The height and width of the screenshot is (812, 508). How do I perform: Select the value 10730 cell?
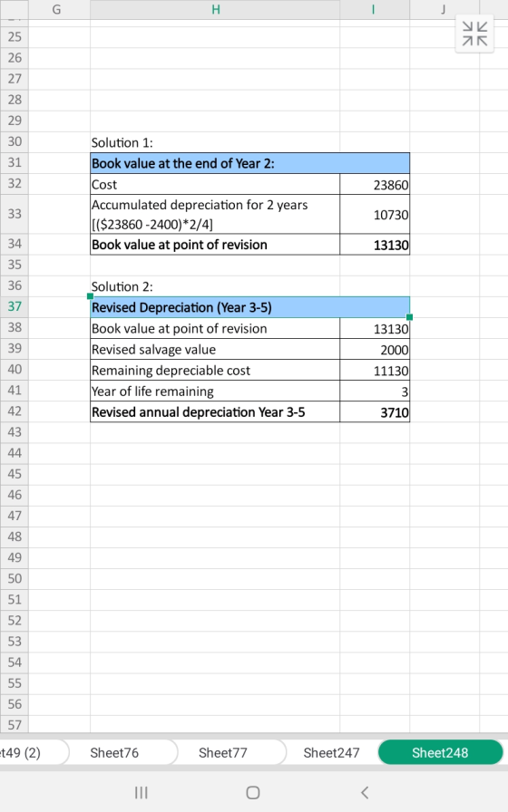click(375, 214)
